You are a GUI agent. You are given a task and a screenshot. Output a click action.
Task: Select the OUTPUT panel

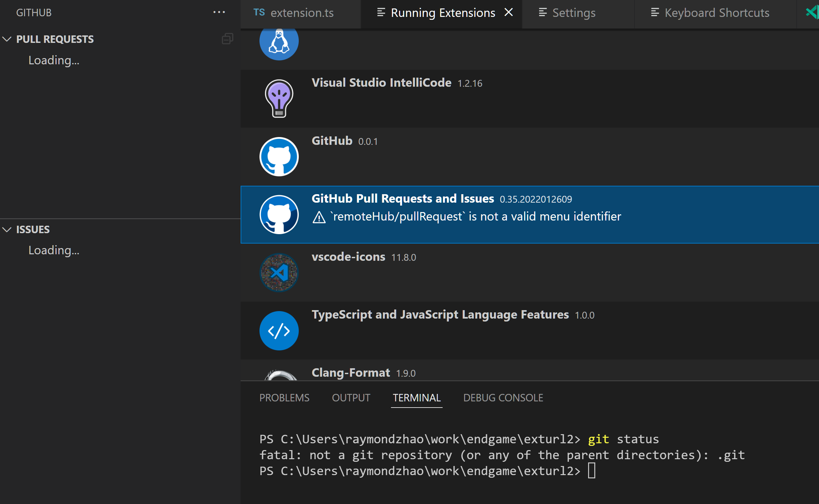pyautogui.click(x=351, y=397)
